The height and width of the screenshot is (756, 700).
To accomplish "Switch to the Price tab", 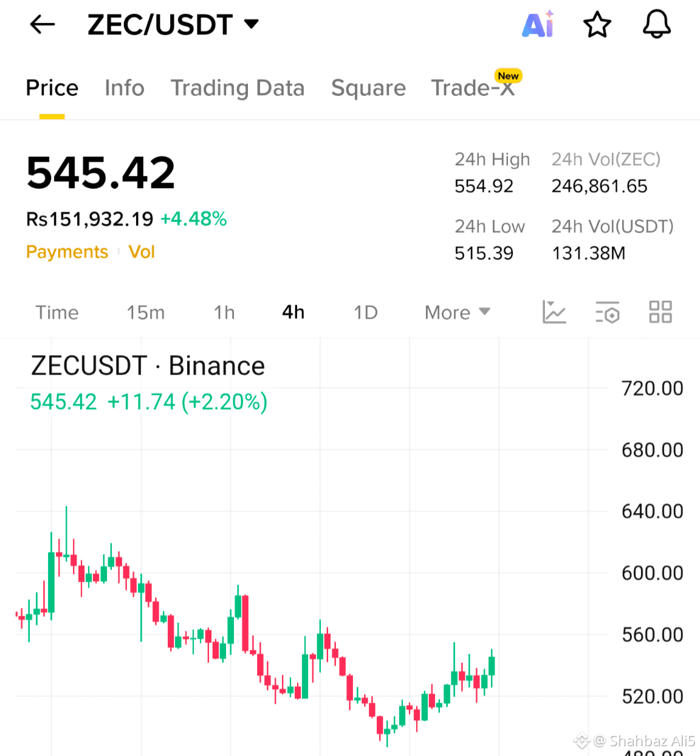I will click(52, 88).
